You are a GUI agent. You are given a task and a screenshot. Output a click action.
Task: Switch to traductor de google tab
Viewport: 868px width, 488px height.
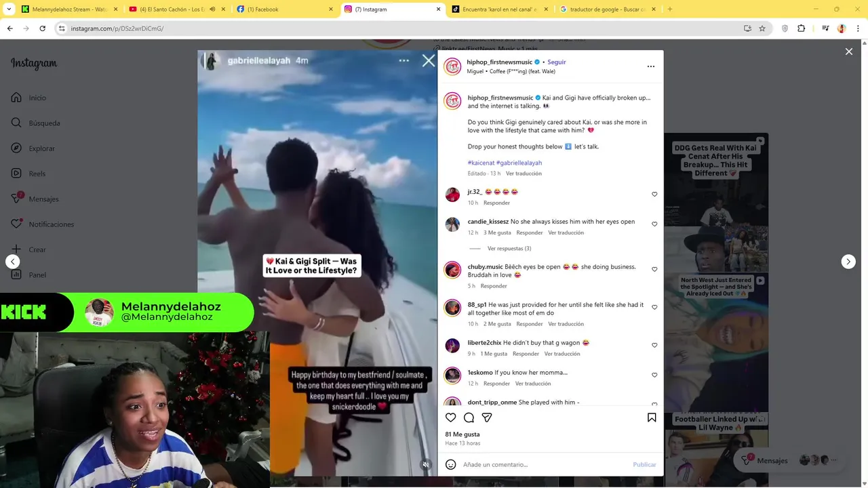pyautogui.click(x=608, y=9)
